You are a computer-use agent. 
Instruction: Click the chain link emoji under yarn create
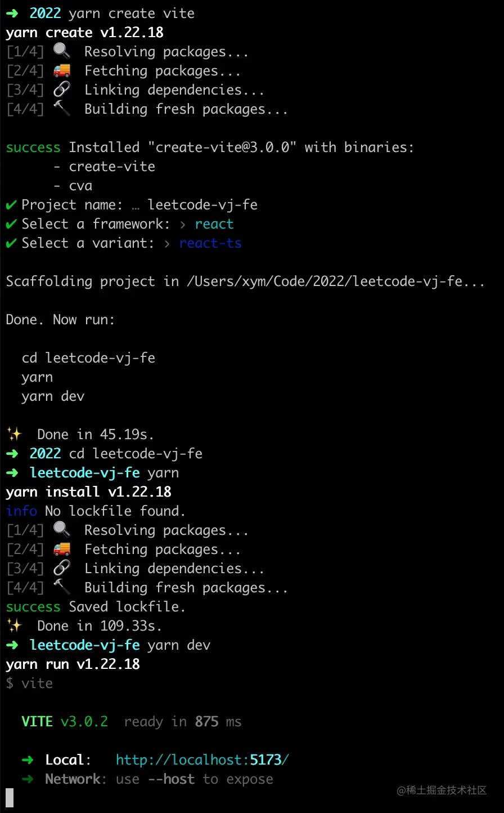(62, 90)
